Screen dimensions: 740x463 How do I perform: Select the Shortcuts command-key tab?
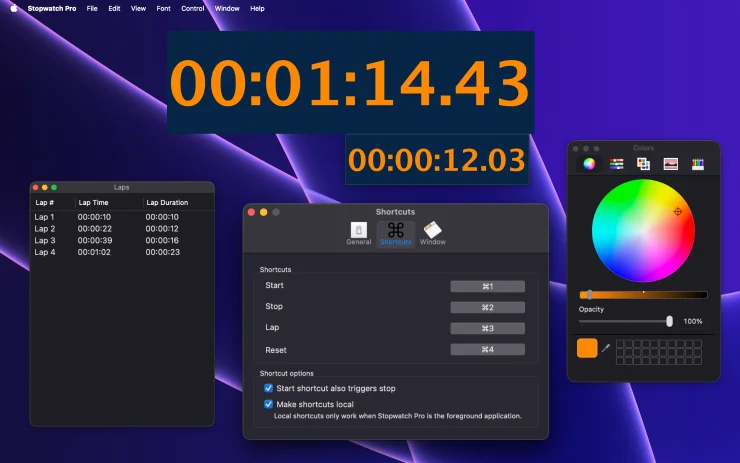tap(395, 234)
